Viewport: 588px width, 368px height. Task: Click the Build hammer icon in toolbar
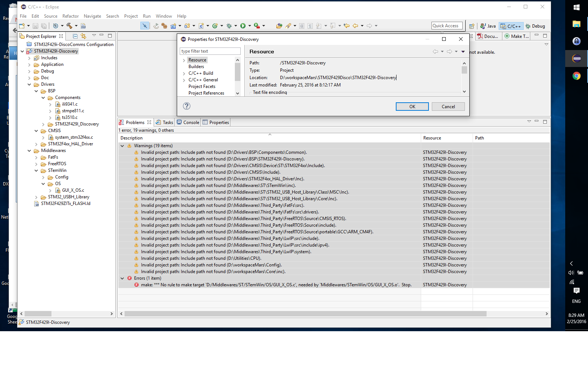[69, 26]
